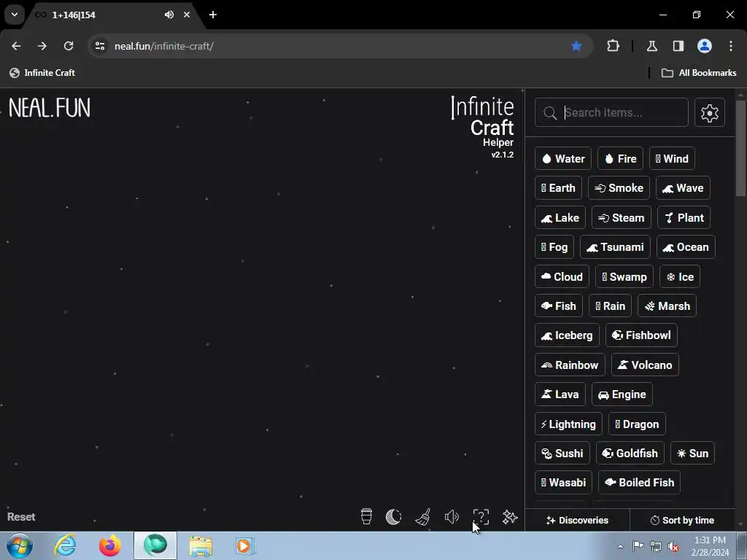Image resolution: width=747 pixels, height=560 pixels.
Task: Open the Chrome labs flask icon
Action: (651, 46)
